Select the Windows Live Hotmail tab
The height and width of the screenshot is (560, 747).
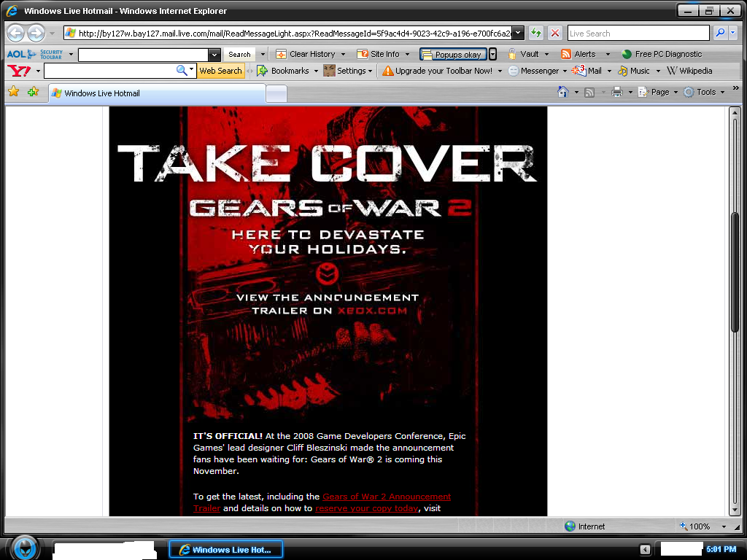pyautogui.click(x=158, y=93)
